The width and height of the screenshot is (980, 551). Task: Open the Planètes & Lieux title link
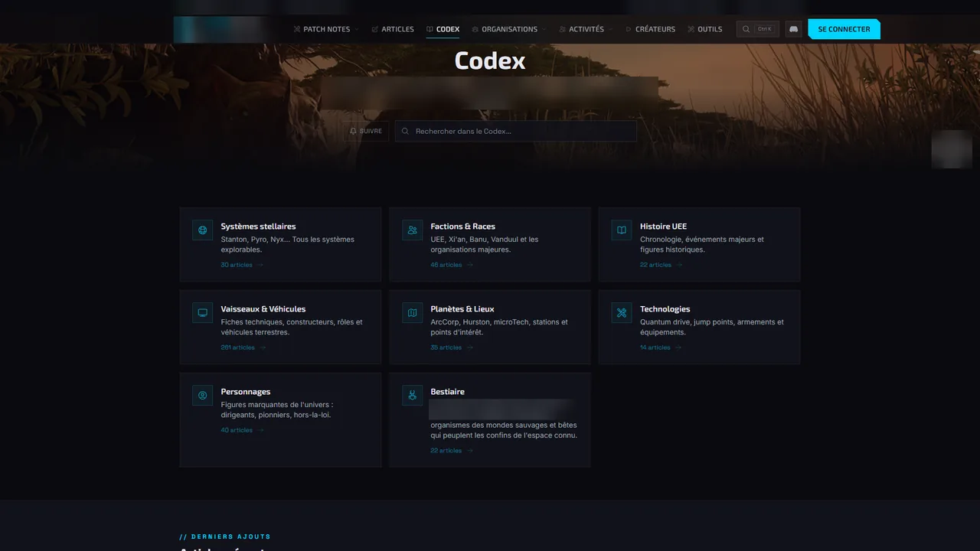coord(462,309)
